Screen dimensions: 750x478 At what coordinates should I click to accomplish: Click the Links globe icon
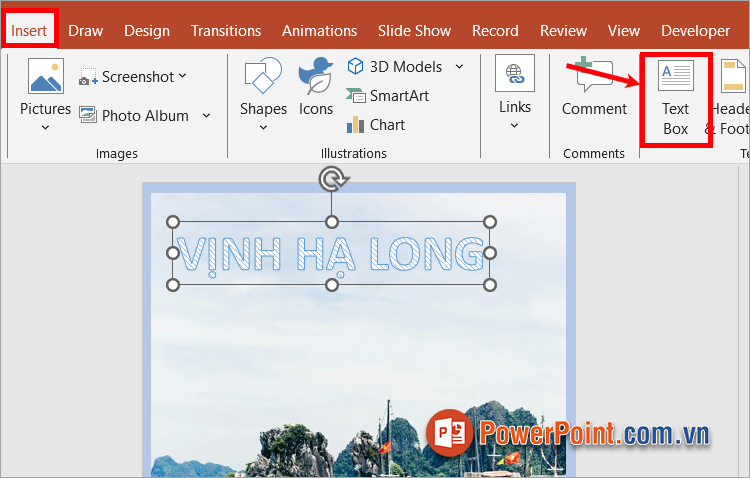pos(515,73)
